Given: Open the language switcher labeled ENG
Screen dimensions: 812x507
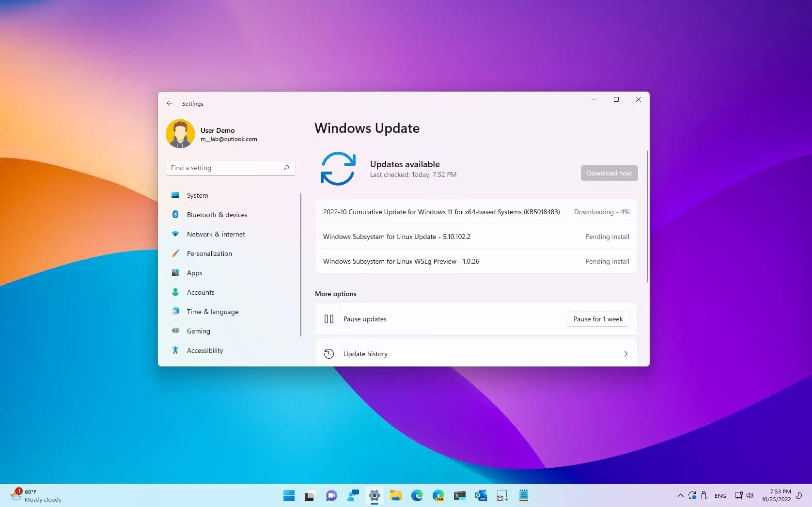Looking at the screenshot, I should (720, 495).
